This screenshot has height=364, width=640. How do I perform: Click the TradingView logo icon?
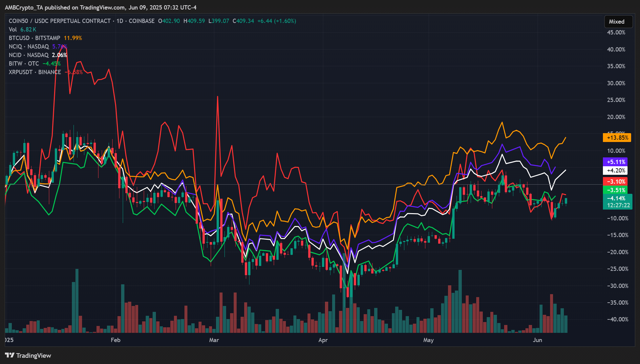10,355
